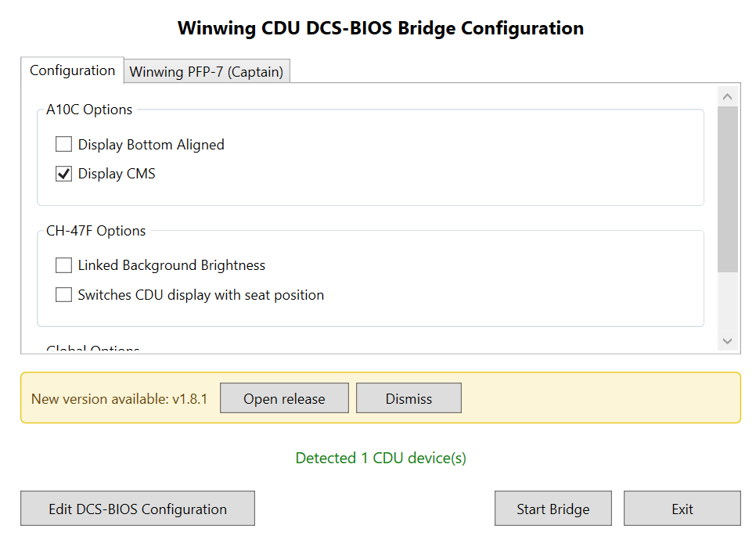Click the Winwing CDU DCS-BIOS Bridge Configuration title
Screen dimensions: 756x536
pos(380,29)
